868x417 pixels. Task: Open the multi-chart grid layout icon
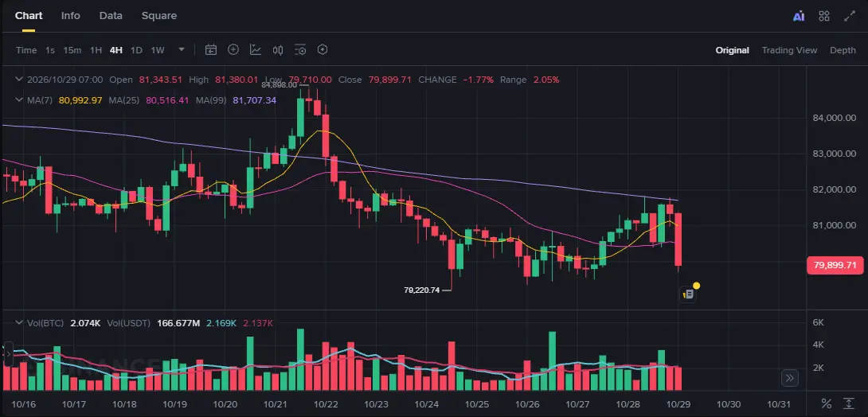[824, 16]
